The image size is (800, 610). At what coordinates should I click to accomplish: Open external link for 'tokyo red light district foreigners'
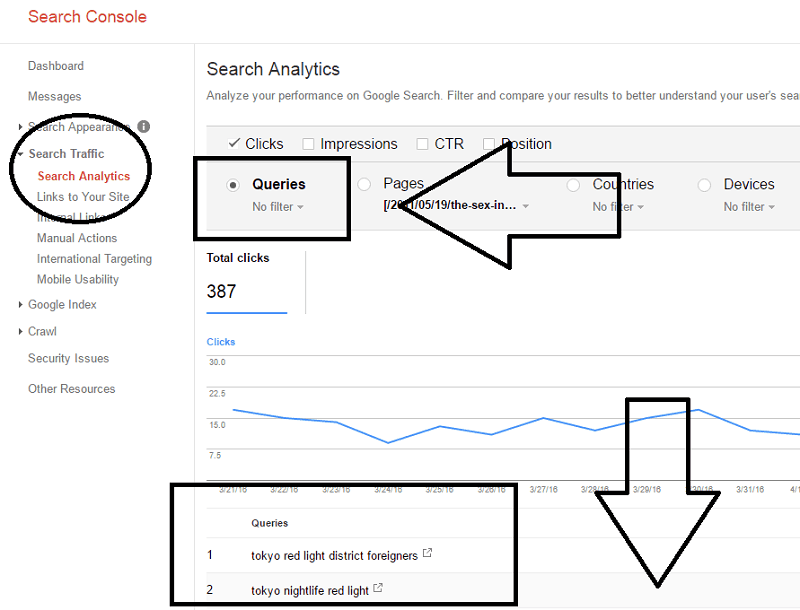pos(428,553)
